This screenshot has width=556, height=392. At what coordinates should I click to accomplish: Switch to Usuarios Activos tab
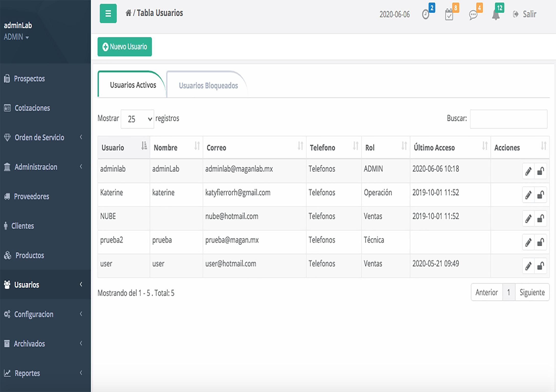(133, 85)
